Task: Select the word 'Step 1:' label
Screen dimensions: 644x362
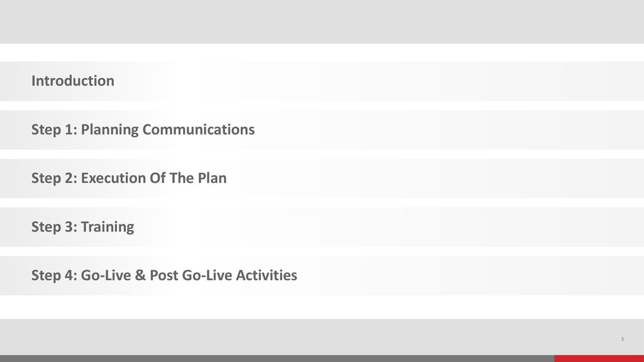Action: point(54,129)
